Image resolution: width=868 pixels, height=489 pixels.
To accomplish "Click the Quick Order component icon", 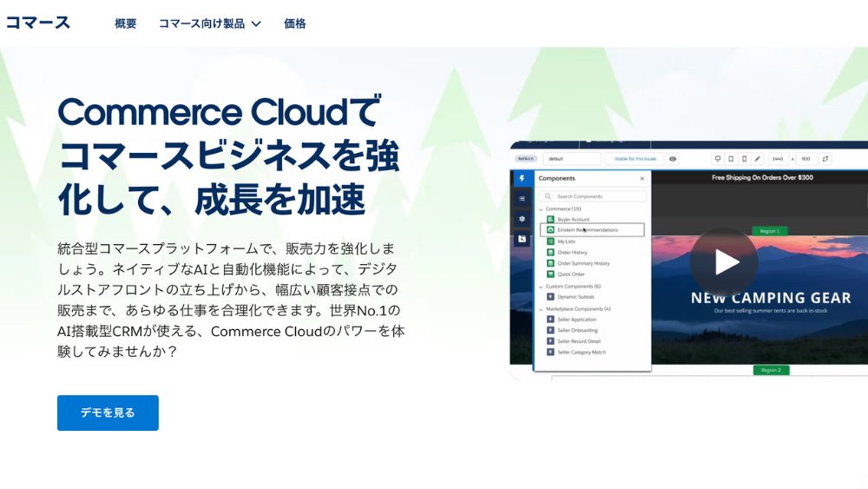I will tap(550, 274).
